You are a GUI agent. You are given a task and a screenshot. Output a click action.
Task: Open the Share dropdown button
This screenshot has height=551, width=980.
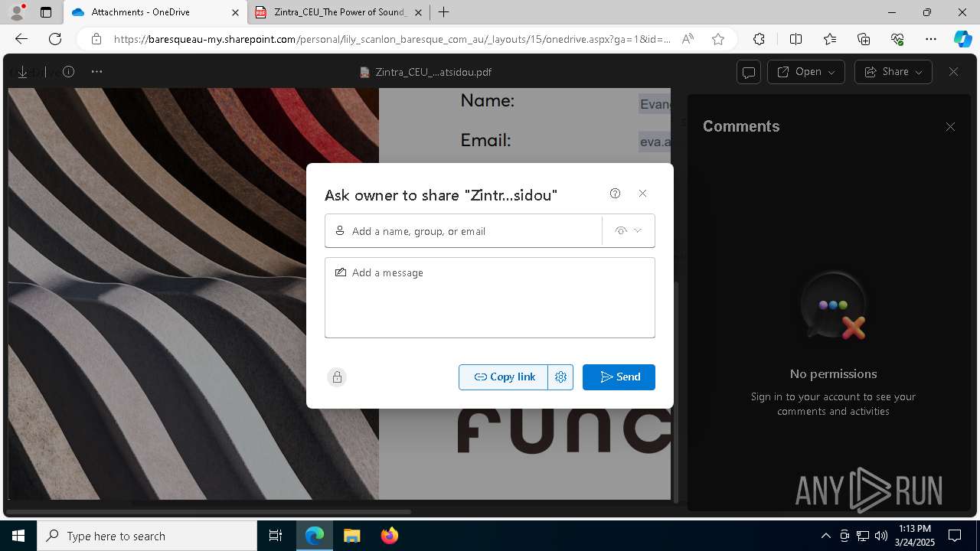tap(893, 72)
